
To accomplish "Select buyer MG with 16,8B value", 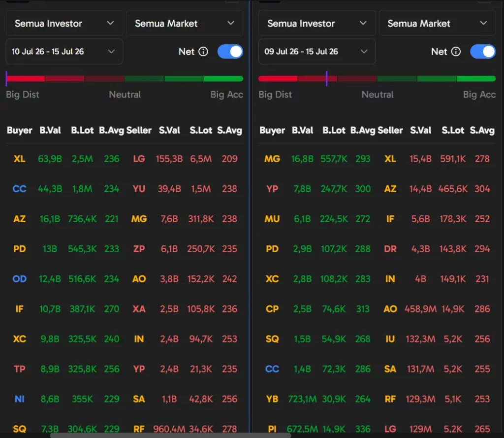I will point(272,159).
